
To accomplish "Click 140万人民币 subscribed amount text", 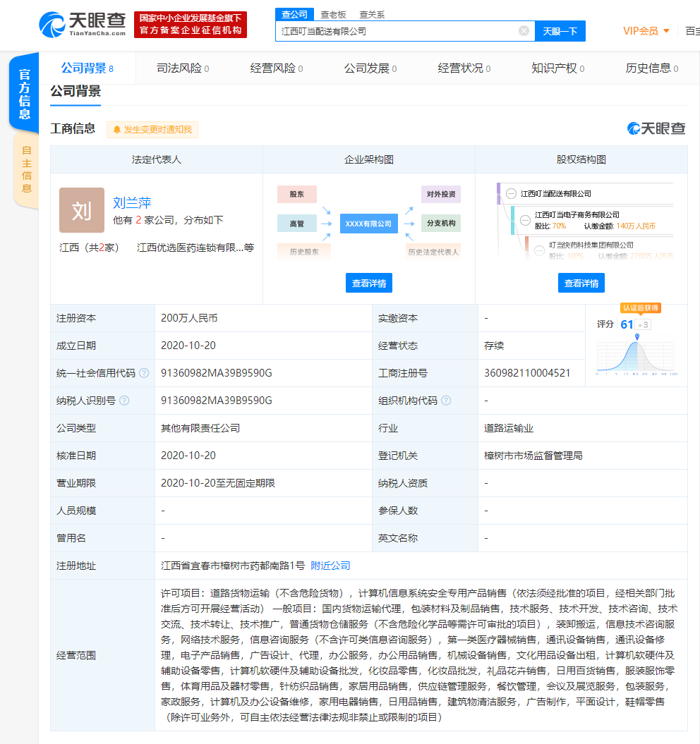I will point(636,226).
